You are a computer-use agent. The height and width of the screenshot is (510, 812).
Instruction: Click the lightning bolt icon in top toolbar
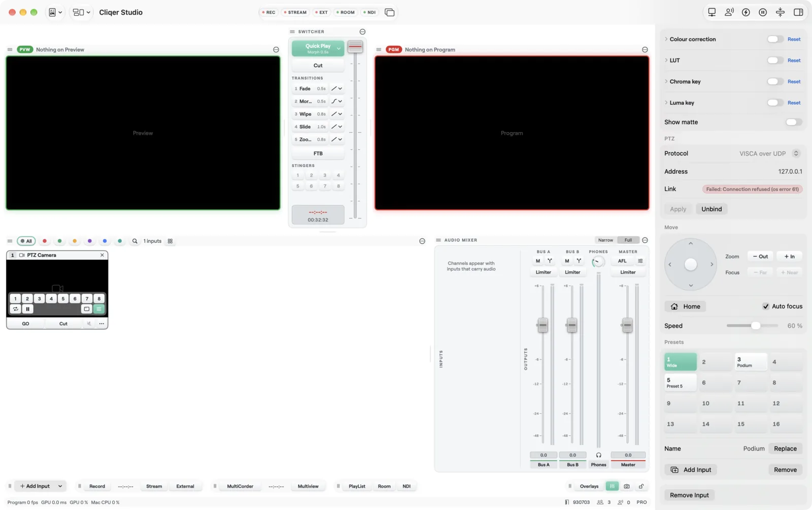point(746,12)
